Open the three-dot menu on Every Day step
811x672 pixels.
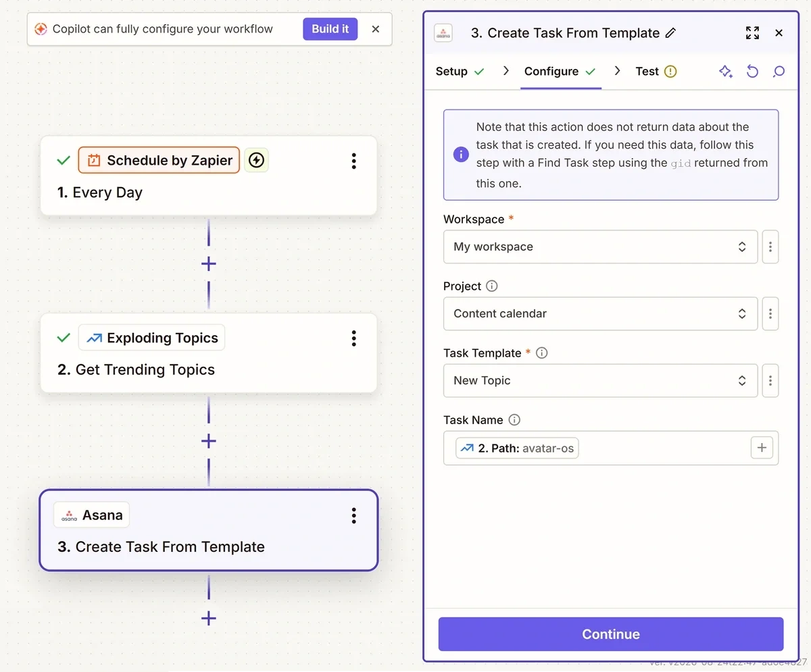coord(353,161)
